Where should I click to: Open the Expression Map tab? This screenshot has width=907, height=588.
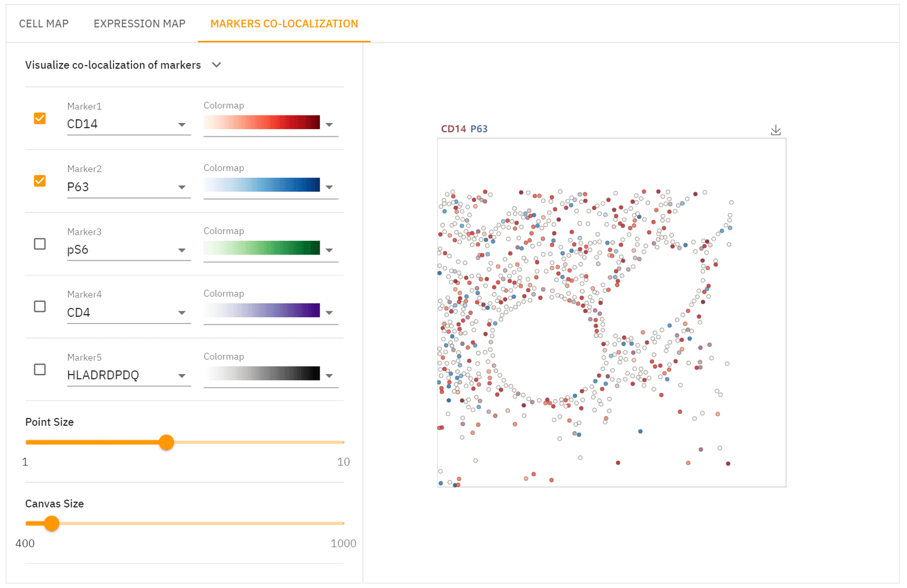pos(139,24)
